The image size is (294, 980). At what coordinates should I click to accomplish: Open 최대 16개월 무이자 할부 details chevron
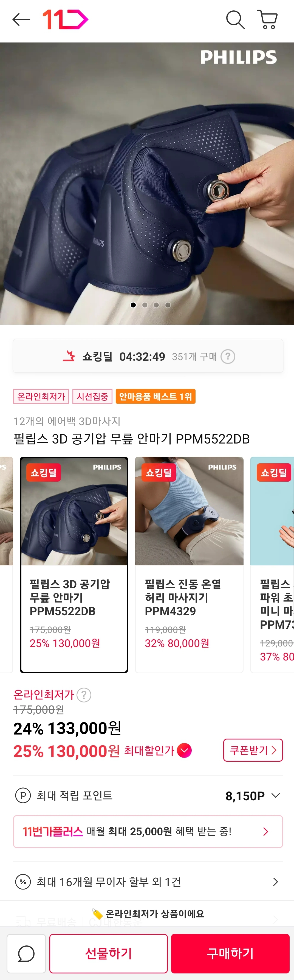[x=275, y=882]
